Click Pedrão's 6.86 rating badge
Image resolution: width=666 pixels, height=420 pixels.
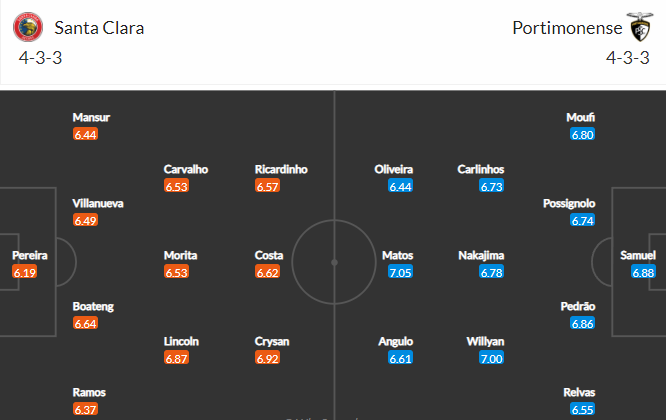pos(582,323)
